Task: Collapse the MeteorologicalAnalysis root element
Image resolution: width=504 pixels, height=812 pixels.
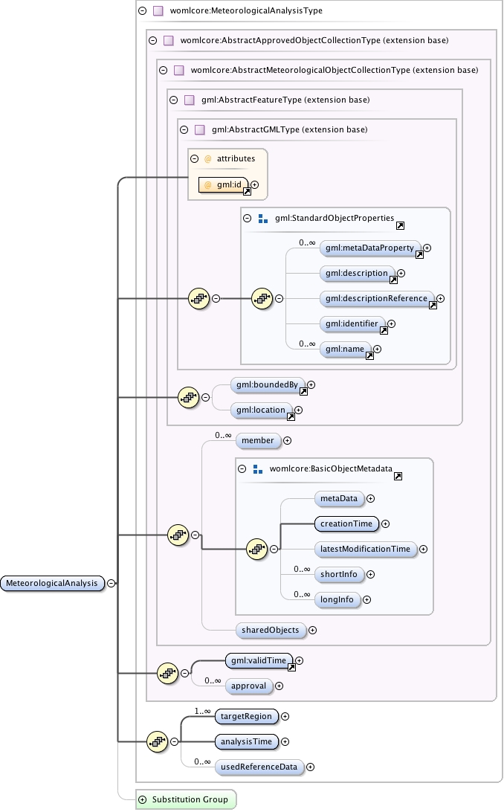Action: coord(112,583)
